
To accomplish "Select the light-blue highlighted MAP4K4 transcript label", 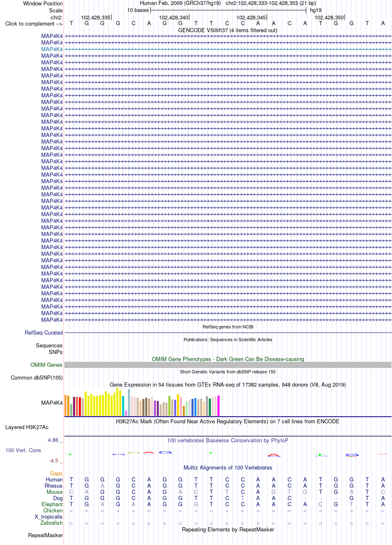I will click(52, 49).
